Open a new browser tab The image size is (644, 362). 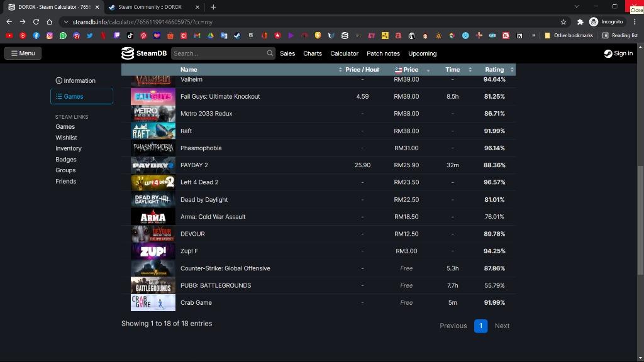[213, 7]
